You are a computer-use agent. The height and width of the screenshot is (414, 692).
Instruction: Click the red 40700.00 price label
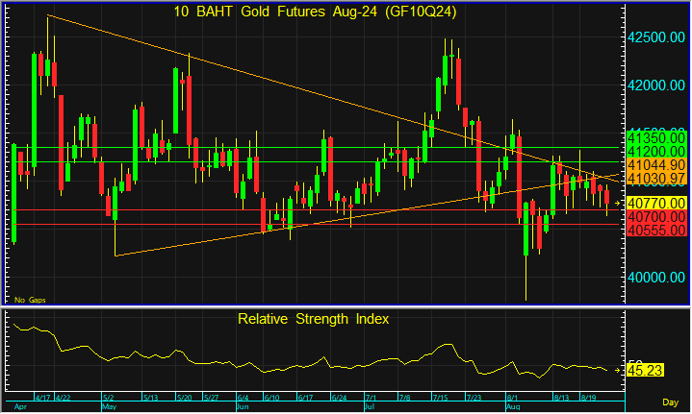point(654,216)
